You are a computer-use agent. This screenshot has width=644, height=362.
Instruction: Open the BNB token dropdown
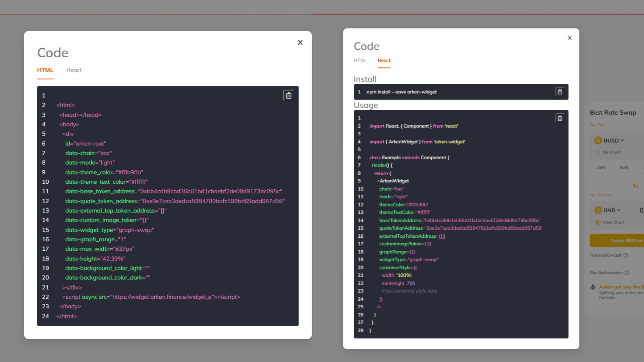coord(612,210)
